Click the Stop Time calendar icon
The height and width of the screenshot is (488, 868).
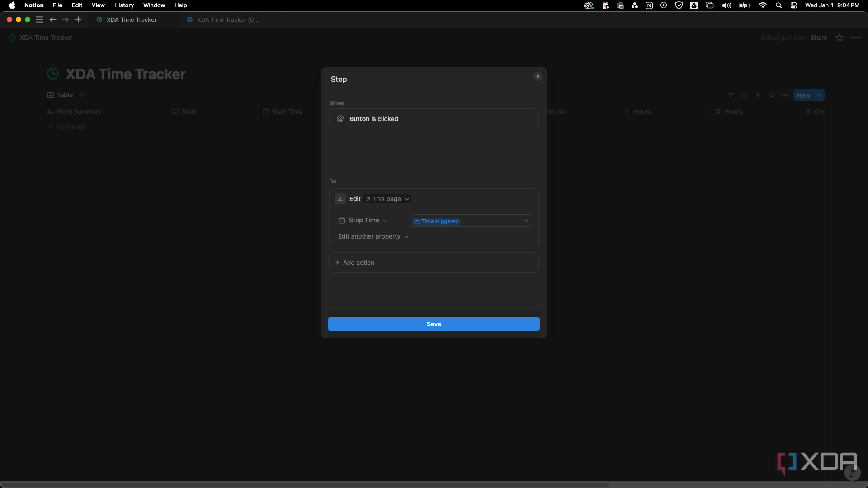[x=342, y=220]
